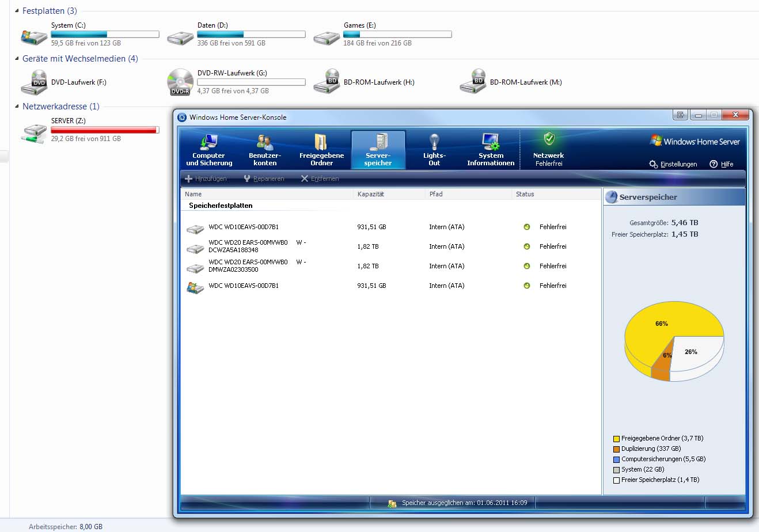The image size is (759, 532).
Task: Click the Lights-Out lightbulb icon
Action: [x=434, y=142]
